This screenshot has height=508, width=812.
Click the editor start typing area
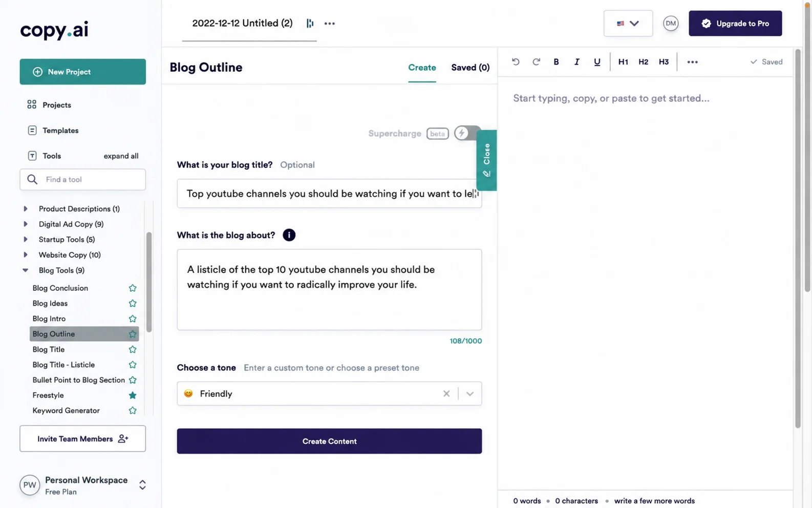point(611,98)
